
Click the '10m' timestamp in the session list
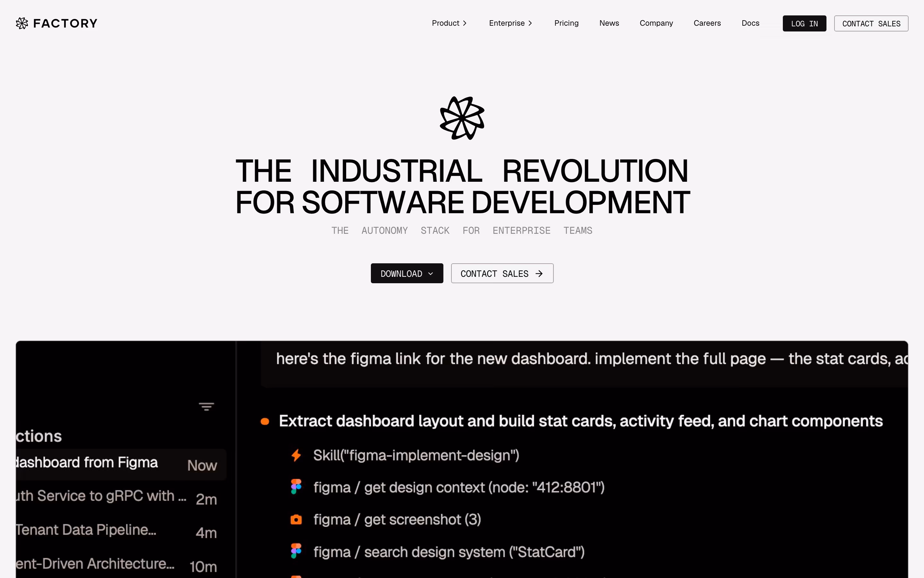coord(203,566)
